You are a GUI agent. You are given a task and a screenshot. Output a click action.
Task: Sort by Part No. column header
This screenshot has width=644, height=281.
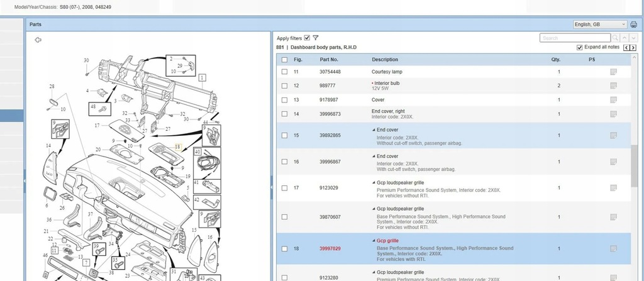(x=329, y=60)
